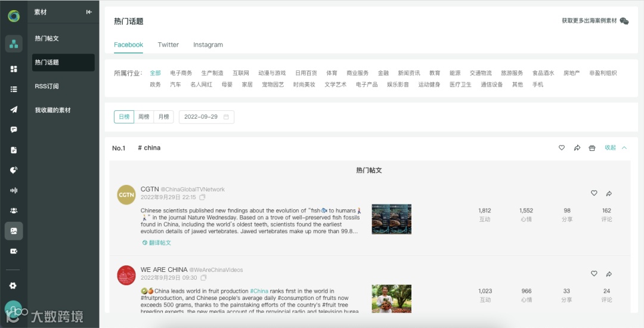Filter industry by 手机
The height and width of the screenshot is (328, 644).
tap(538, 85)
